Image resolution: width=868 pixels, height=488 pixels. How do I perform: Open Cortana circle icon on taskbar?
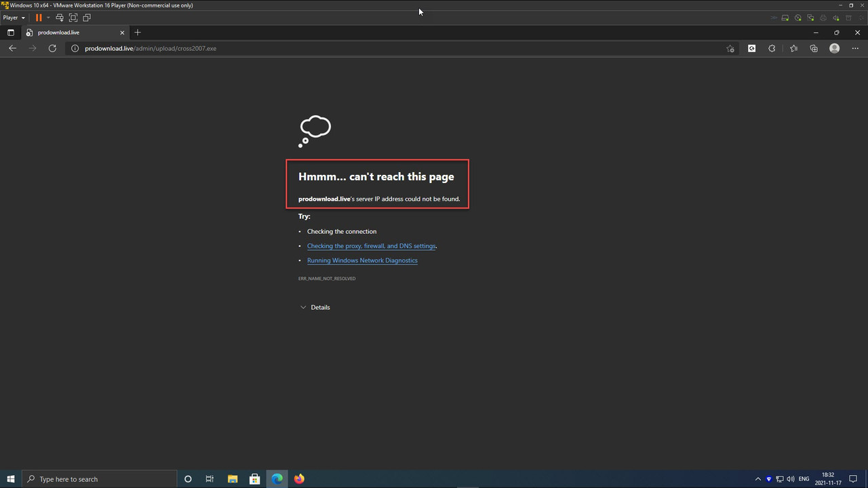[x=188, y=479]
